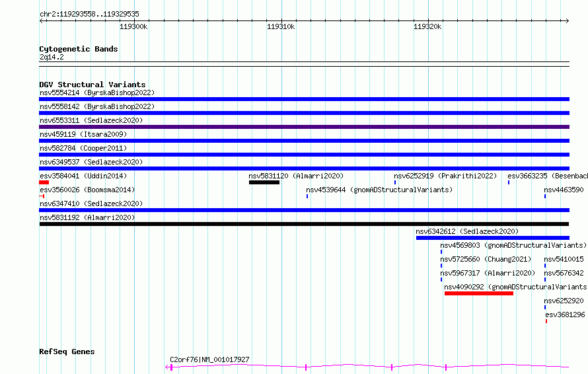Click the 119320k ruler position
The image size is (588, 374).
[x=427, y=26]
